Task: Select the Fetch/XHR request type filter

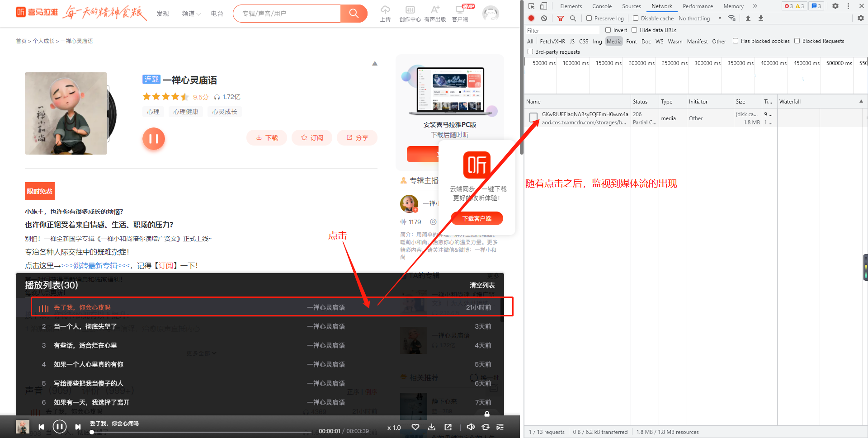Action: coord(552,41)
